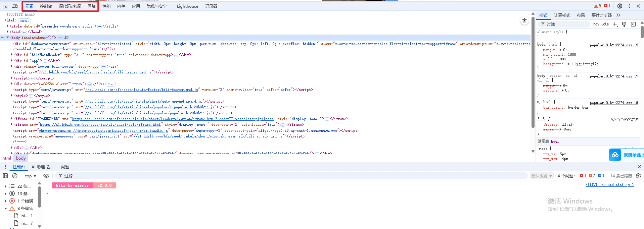Expand the background shorthand triangle
Screen dimensions: 644x229
[568, 64]
